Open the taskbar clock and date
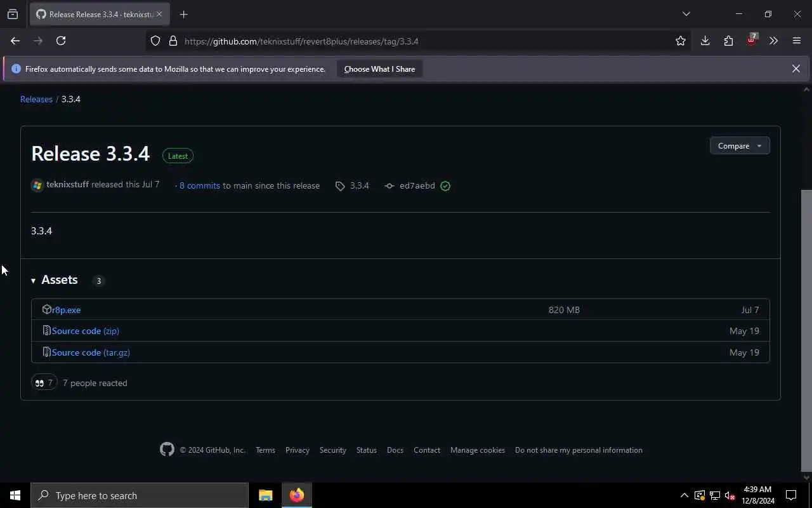The height and width of the screenshot is (508, 812). 758,495
